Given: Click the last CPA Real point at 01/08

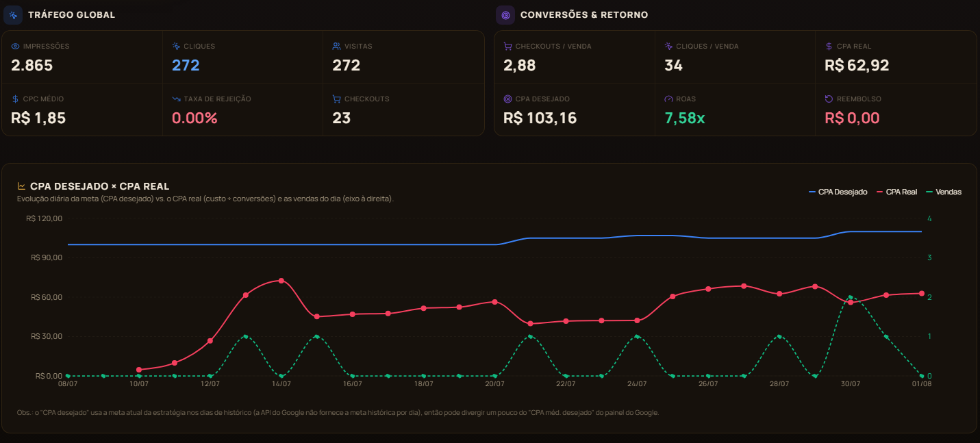Looking at the screenshot, I should point(921,294).
